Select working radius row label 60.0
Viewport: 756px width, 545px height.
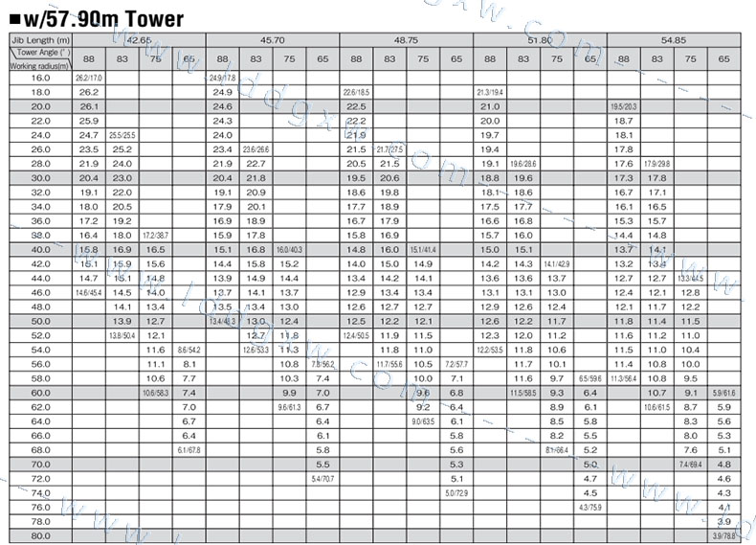pyautogui.click(x=40, y=393)
